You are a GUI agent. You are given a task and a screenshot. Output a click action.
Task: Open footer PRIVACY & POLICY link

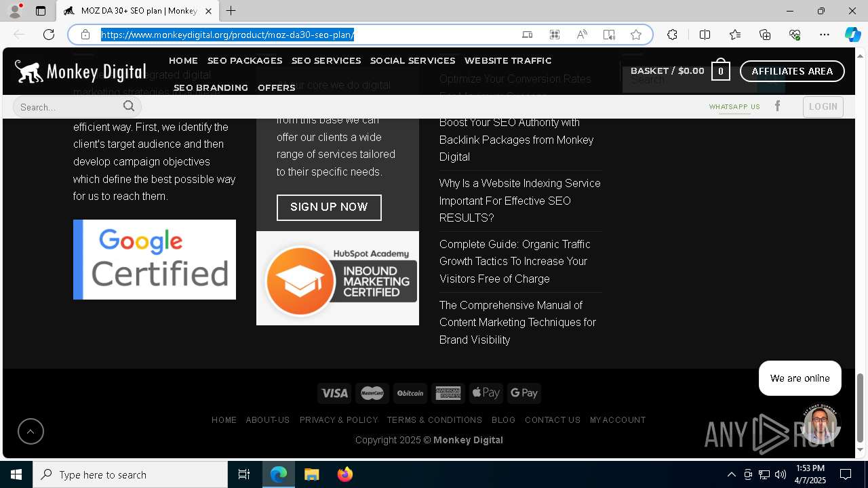pos(338,420)
